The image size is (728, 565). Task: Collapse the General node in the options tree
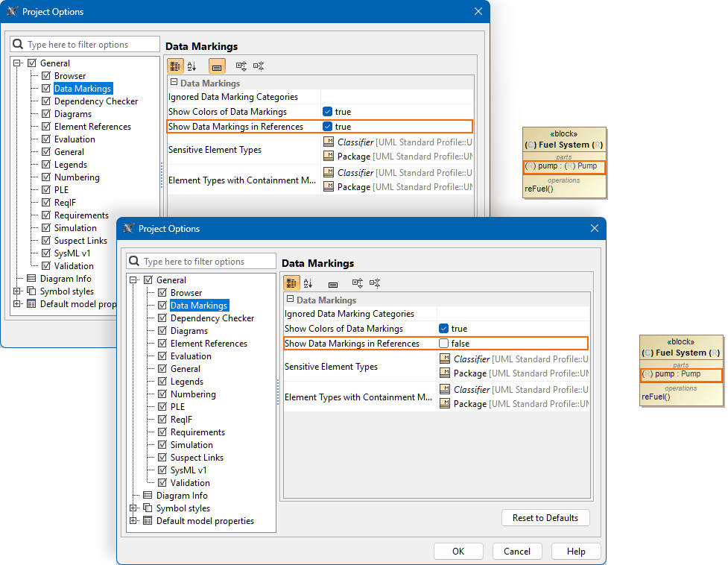133,280
